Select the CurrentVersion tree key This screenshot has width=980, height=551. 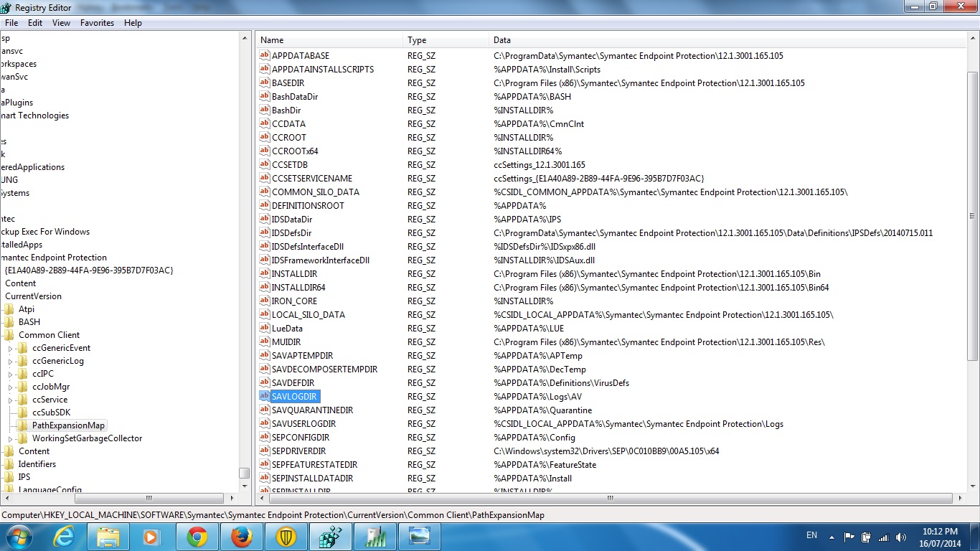tap(33, 296)
